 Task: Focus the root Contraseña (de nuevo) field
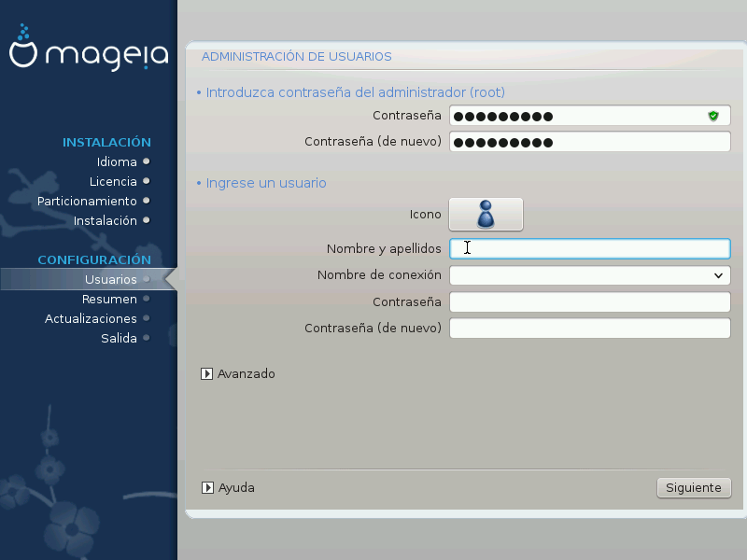[590, 142]
